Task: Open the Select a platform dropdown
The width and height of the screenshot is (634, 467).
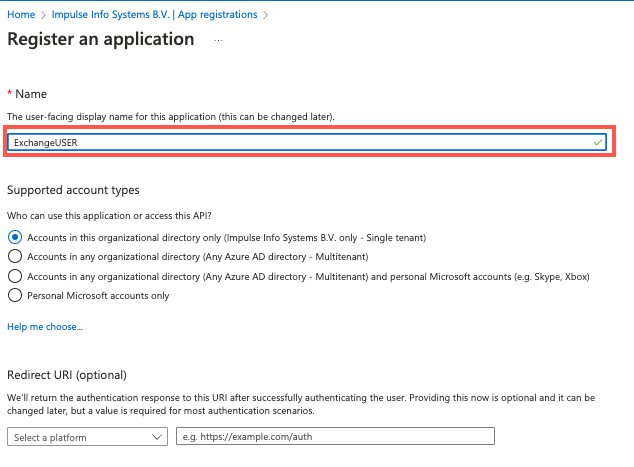Action: 87,437
